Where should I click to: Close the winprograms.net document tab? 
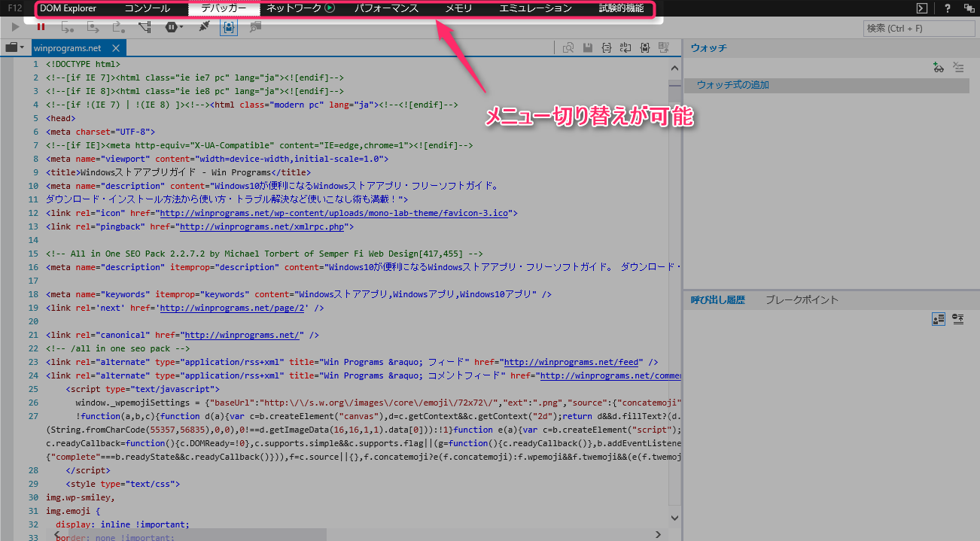115,48
